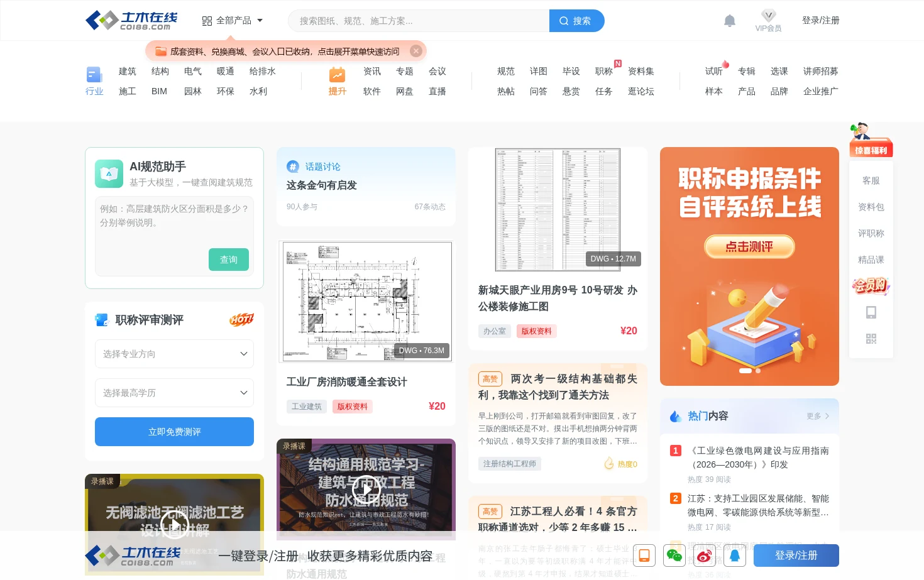Click 更多 arrow in 热门内容
Viewport: 924px width, 580px height.
tap(818, 416)
